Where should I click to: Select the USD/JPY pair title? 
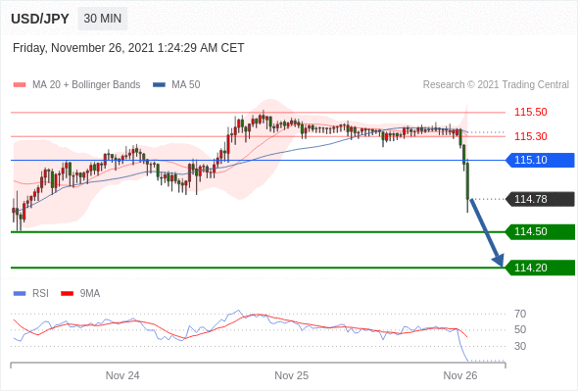40,19
